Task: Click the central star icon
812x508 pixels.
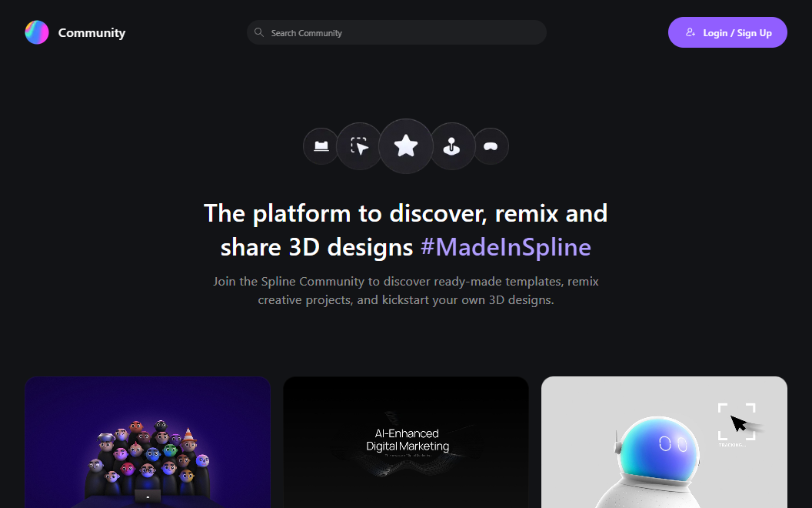Action: 406,145
